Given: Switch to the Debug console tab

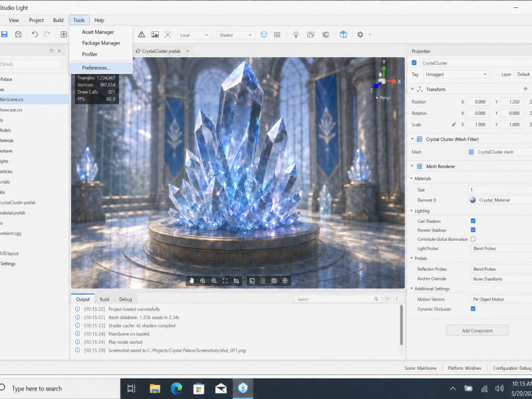Looking at the screenshot, I should (125, 299).
